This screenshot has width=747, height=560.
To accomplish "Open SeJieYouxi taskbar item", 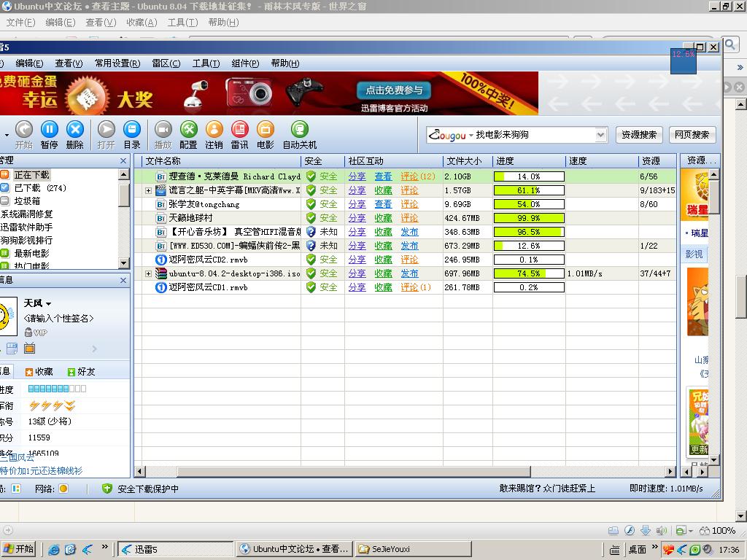I will [x=414, y=549].
